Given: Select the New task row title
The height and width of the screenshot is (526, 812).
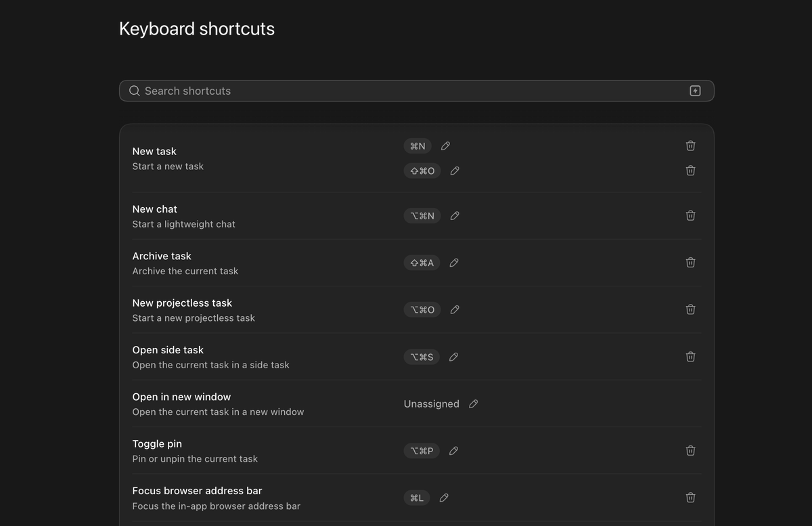Looking at the screenshot, I should pyautogui.click(x=154, y=151).
